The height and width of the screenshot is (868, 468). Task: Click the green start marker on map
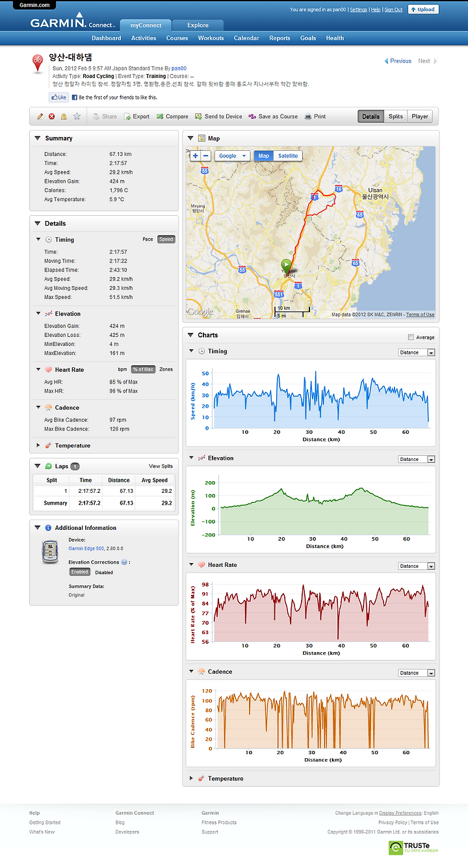pyautogui.click(x=286, y=265)
